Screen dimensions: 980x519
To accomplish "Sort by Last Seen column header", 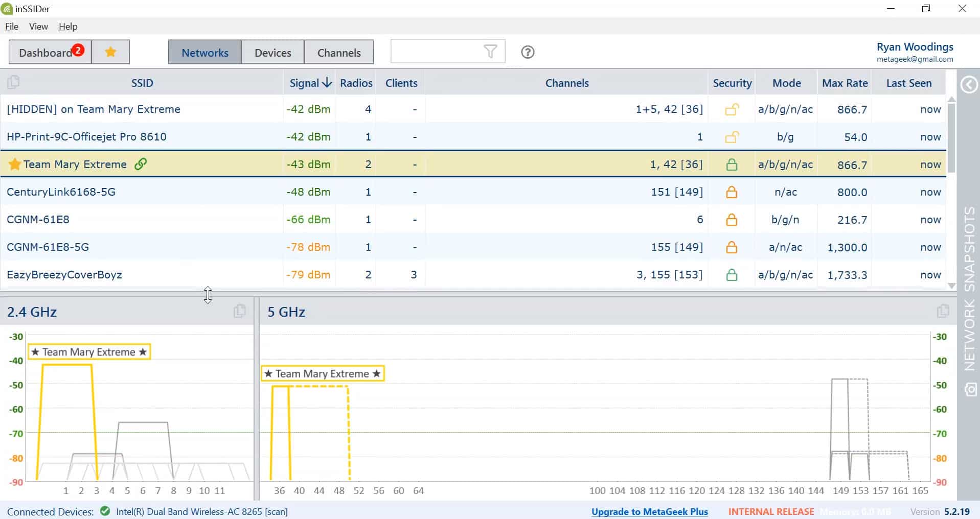I will (x=909, y=83).
